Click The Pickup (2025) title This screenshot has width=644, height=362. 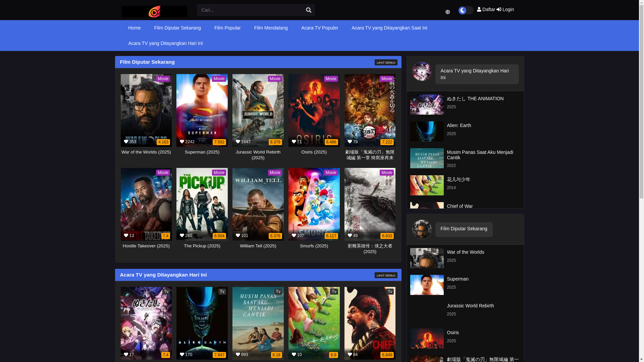202,246
